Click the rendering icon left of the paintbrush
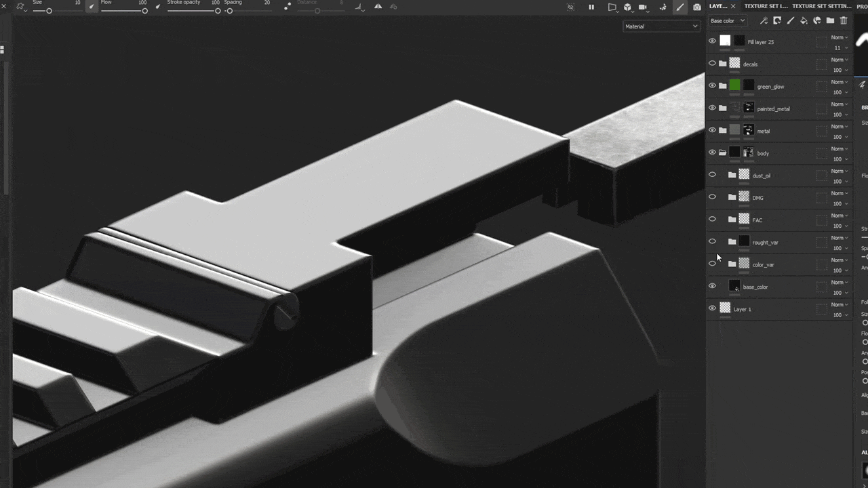868x488 pixels. (x=663, y=7)
